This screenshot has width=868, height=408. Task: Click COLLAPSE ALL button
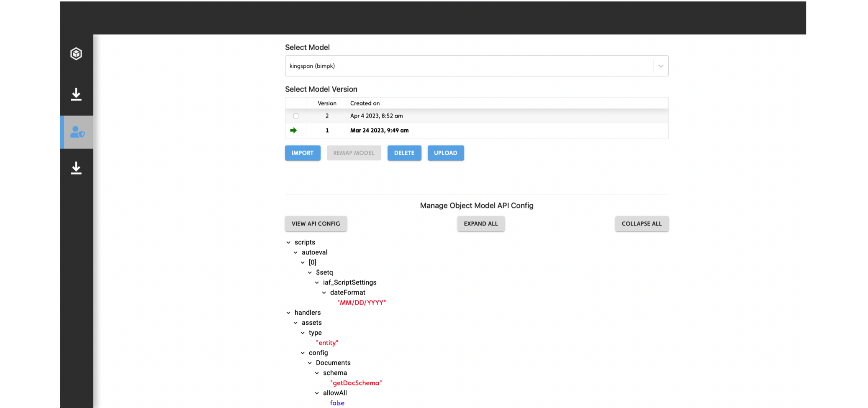coord(641,224)
